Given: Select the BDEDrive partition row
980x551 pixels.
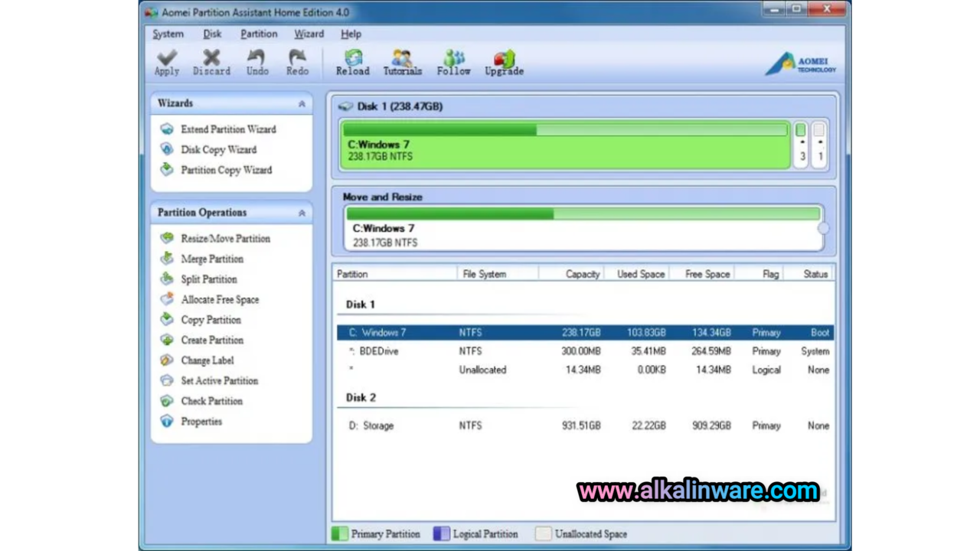Looking at the screenshot, I should (x=585, y=351).
